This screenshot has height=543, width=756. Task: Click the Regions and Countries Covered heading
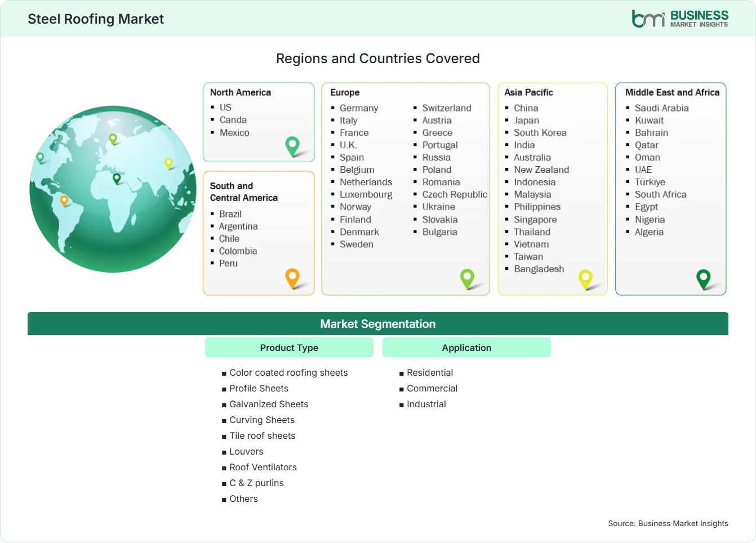378,59
